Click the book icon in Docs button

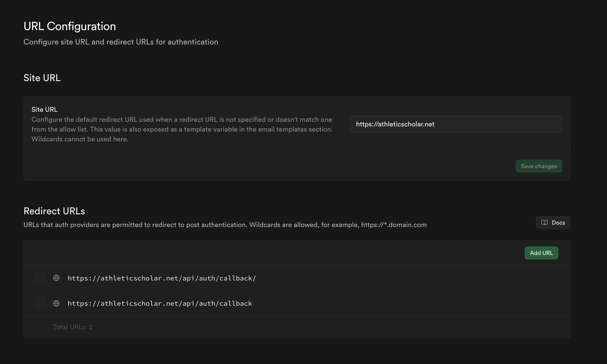(544, 223)
